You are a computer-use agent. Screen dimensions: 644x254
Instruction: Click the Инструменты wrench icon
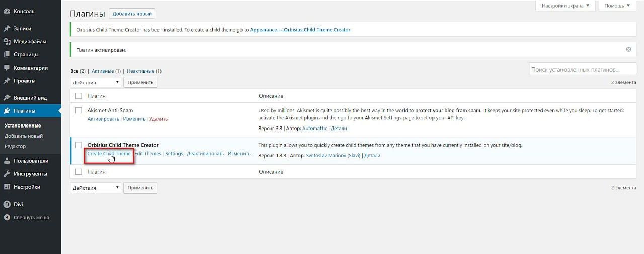(7, 174)
